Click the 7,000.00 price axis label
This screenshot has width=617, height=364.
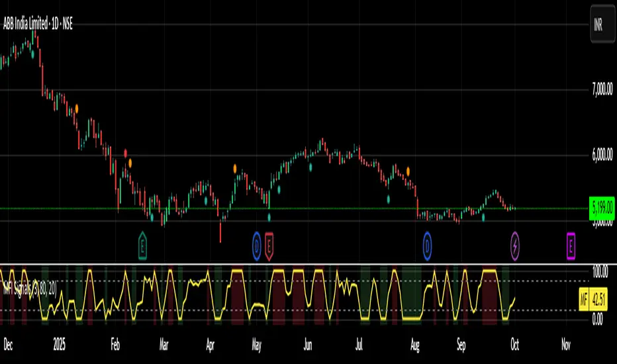[x=602, y=90]
